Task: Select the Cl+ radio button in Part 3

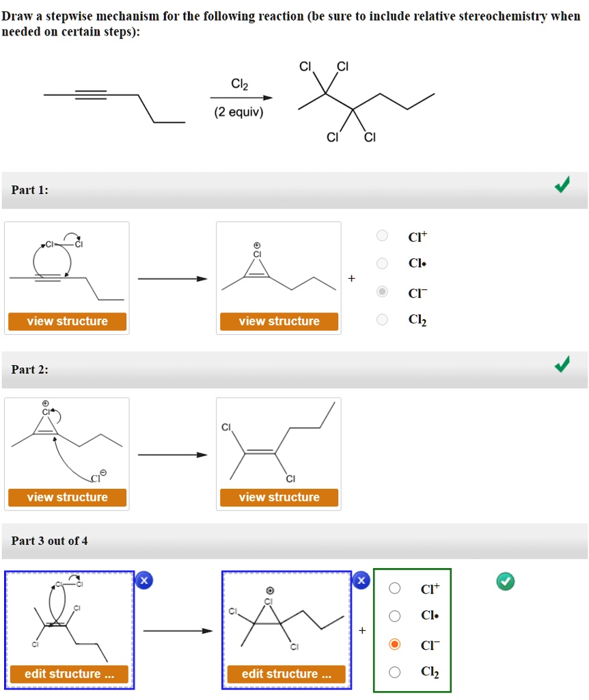Action: 394,587
